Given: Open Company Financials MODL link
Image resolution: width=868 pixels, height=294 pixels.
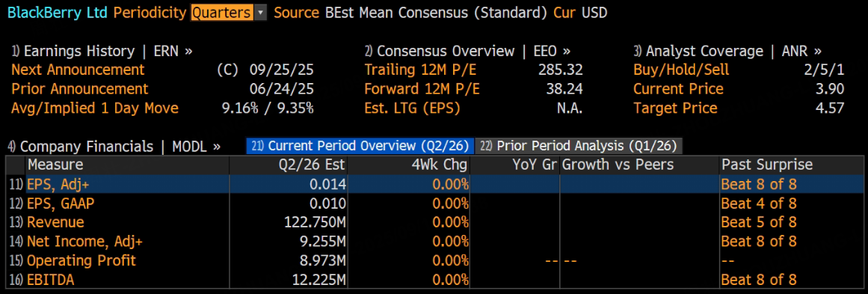Looking at the screenshot, I should (114, 146).
